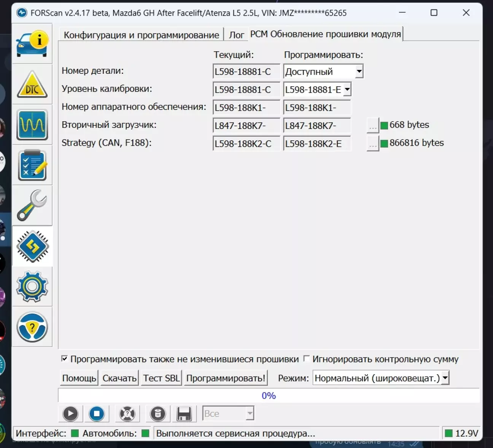Click the 668 bytes text
The height and width of the screenshot is (448, 493).
[409, 125]
